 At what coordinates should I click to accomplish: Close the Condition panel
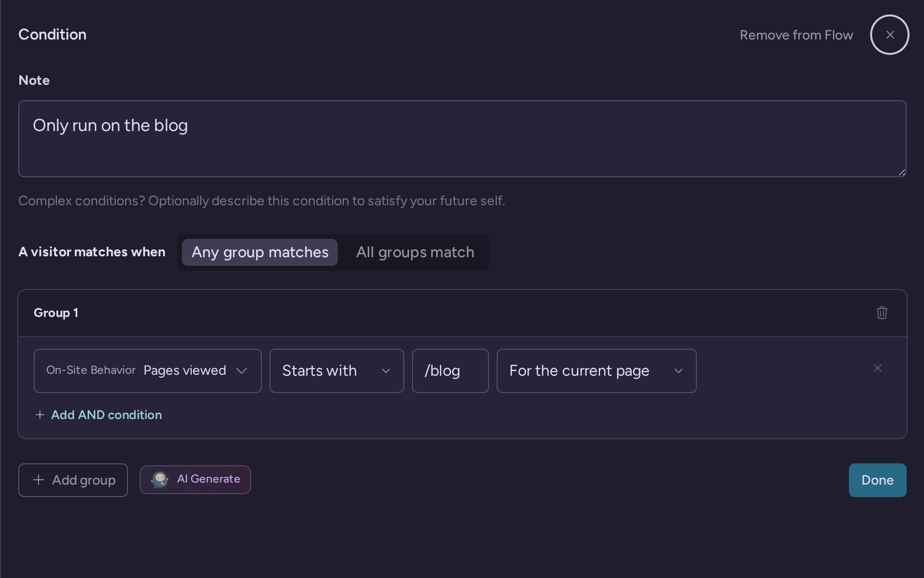pos(890,35)
